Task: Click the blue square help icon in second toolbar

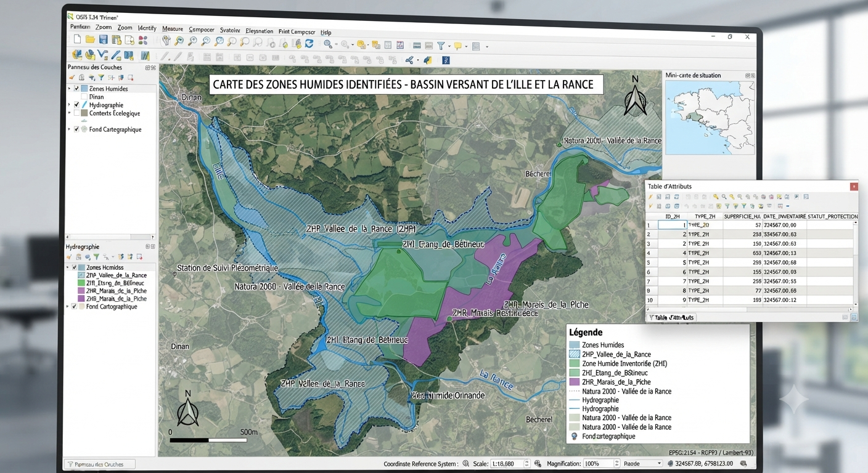Action: (x=446, y=60)
